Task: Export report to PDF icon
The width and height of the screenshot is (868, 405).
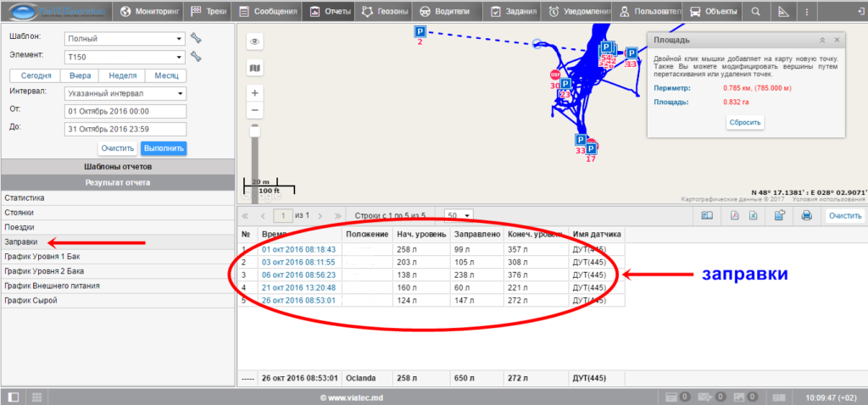Action: [x=735, y=216]
